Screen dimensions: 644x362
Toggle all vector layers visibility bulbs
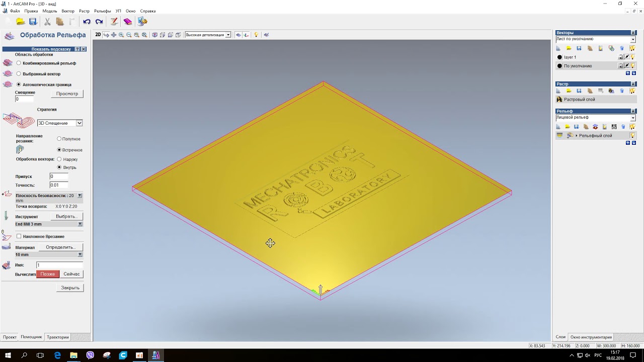coord(632,48)
